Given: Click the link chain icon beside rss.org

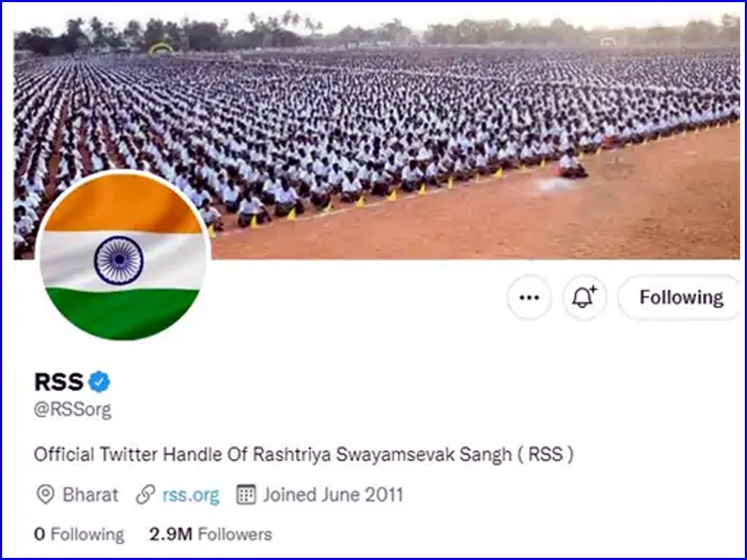Looking at the screenshot, I should (146, 495).
